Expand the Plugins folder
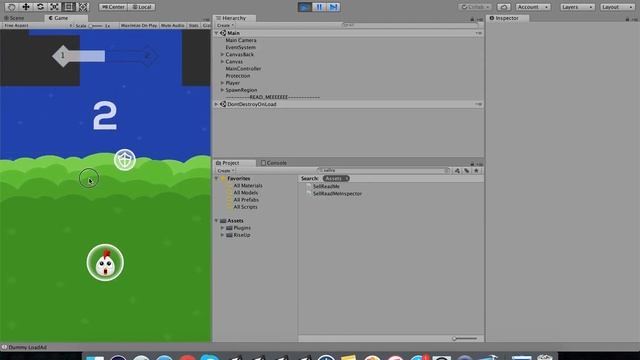 (x=222, y=228)
